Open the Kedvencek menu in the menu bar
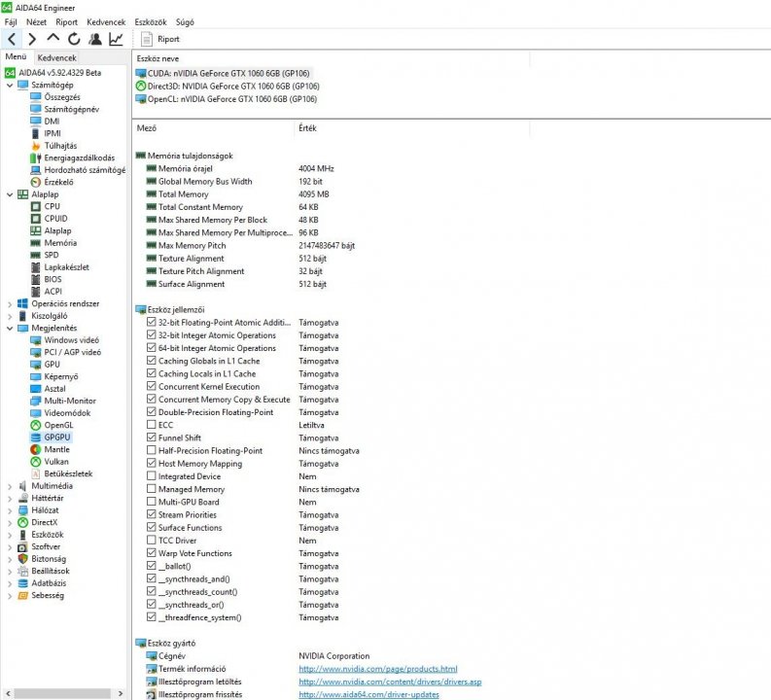The height and width of the screenshot is (700, 771). pyautogui.click(x=106, y=22)
